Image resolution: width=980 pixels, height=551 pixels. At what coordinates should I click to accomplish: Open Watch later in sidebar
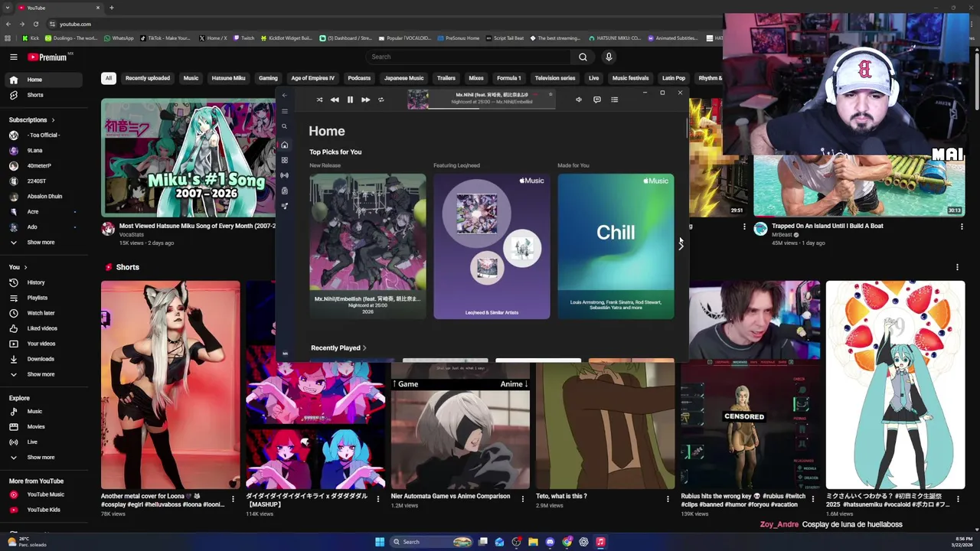(44, 313)
